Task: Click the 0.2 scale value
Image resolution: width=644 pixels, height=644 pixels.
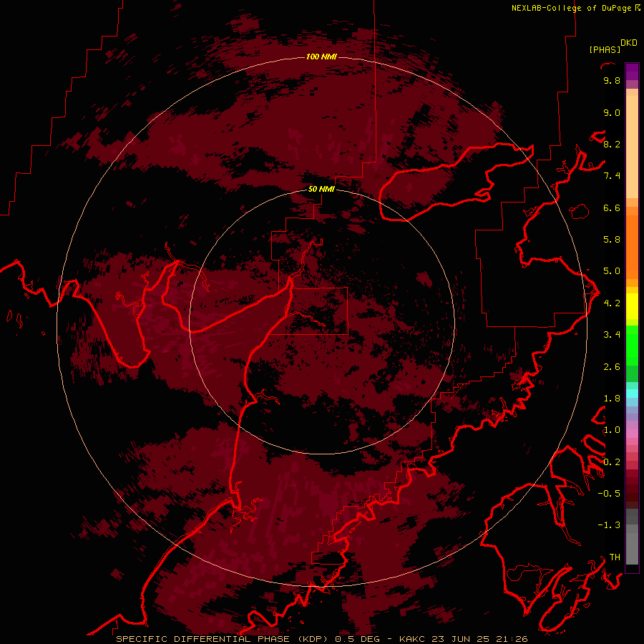Action: 612,462
